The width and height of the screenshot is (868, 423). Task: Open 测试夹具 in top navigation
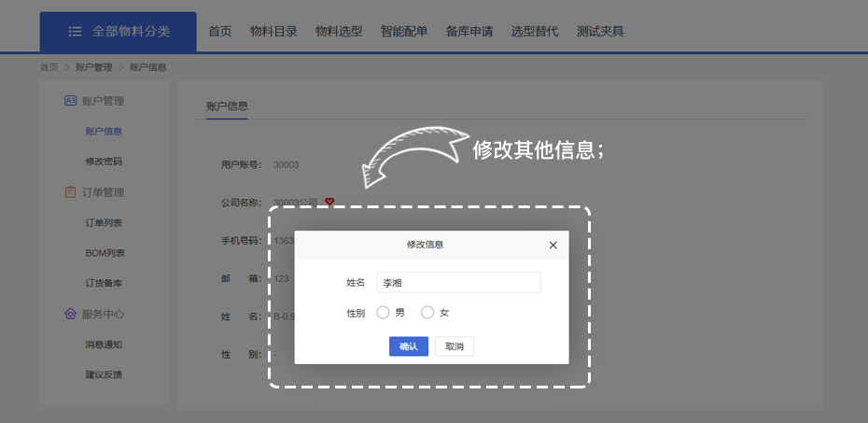pos(600,32)
